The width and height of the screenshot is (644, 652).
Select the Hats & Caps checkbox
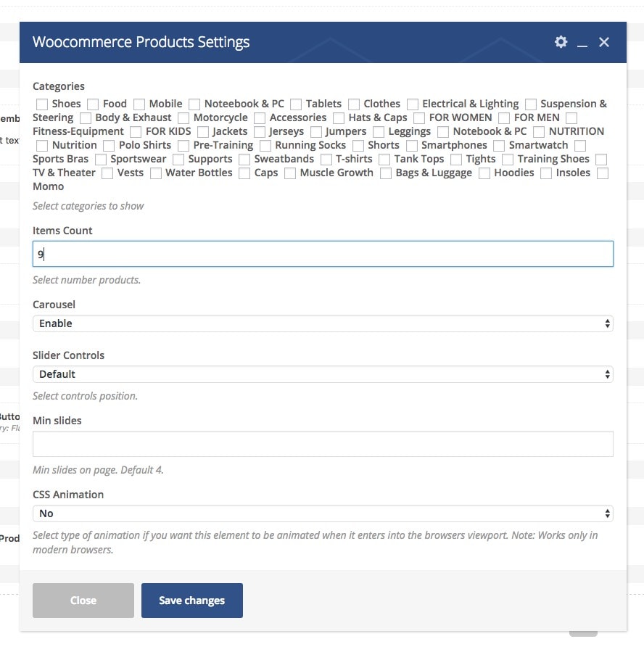tap(339, 118)
